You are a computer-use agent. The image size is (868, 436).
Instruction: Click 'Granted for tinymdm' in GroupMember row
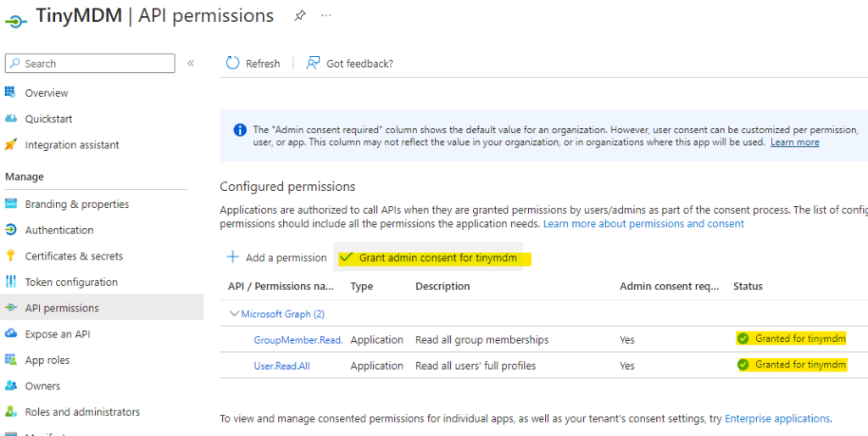(800, 338)
